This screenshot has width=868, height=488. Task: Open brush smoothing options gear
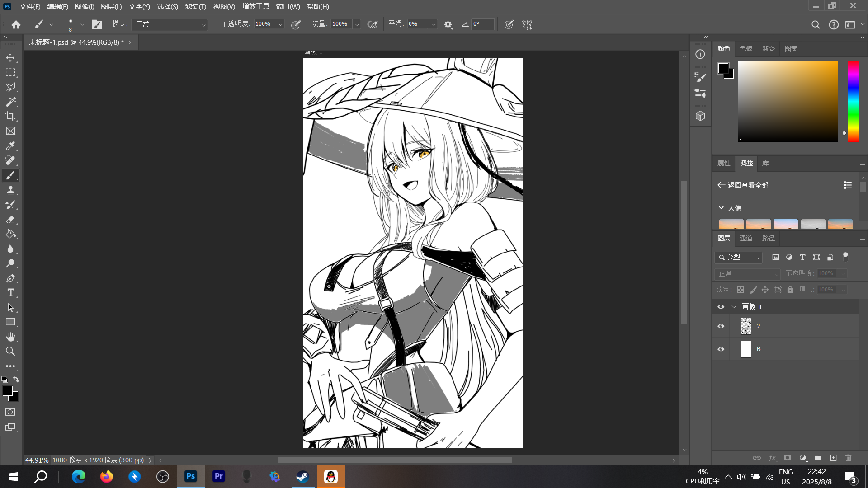448,24
